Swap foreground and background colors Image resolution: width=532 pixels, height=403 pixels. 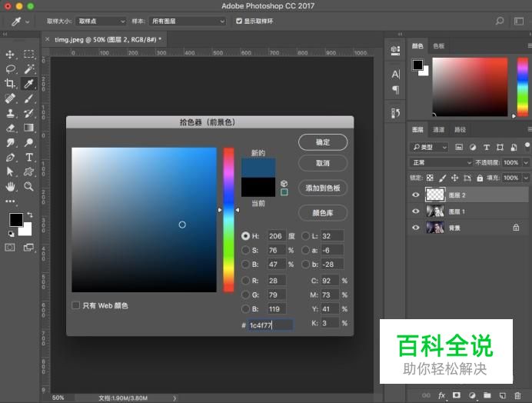point(30,215)
